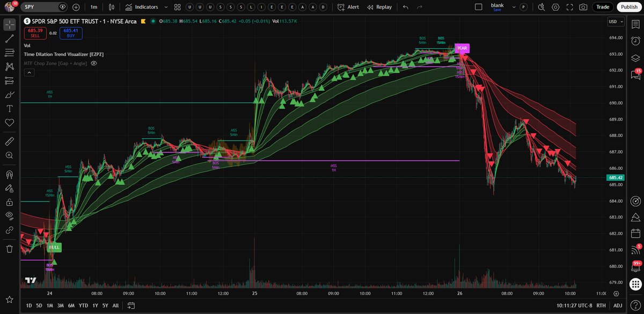Click the redo arrow
The height and width of the screenshot is (314, 644).
[x=420, y=7]
